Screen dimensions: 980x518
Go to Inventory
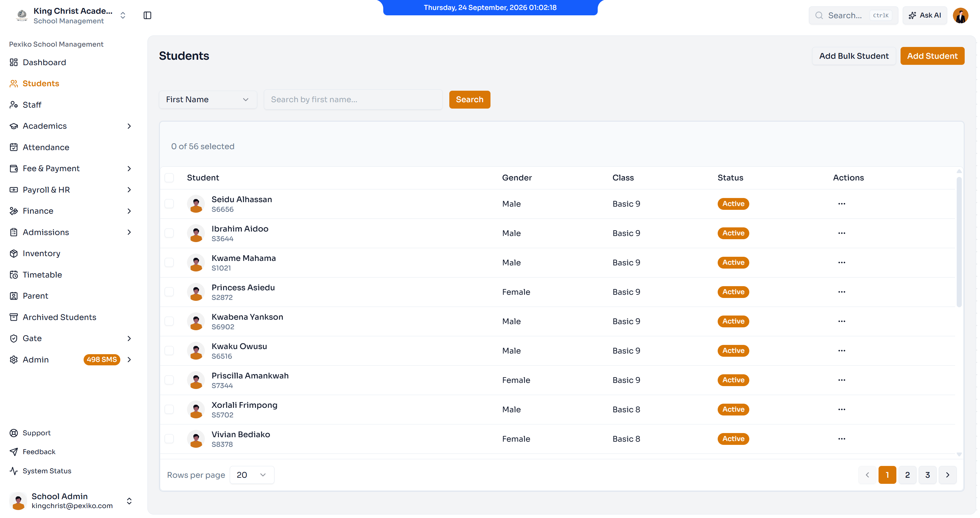(71, 254)
